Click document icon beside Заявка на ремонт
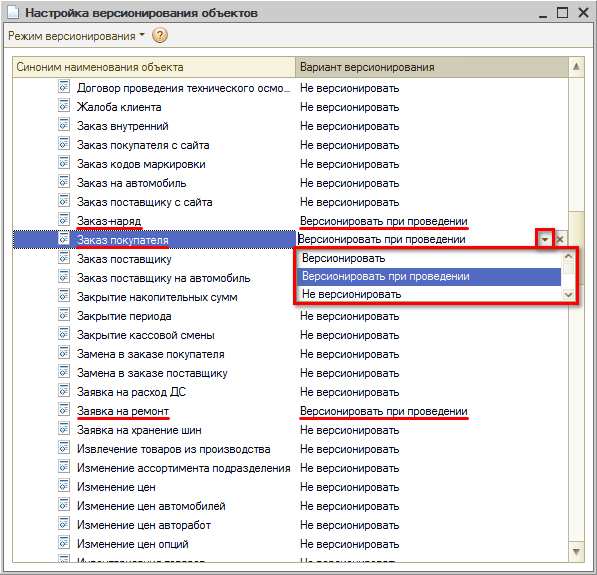This screenshot has height=575, width=597. (64, 409)
